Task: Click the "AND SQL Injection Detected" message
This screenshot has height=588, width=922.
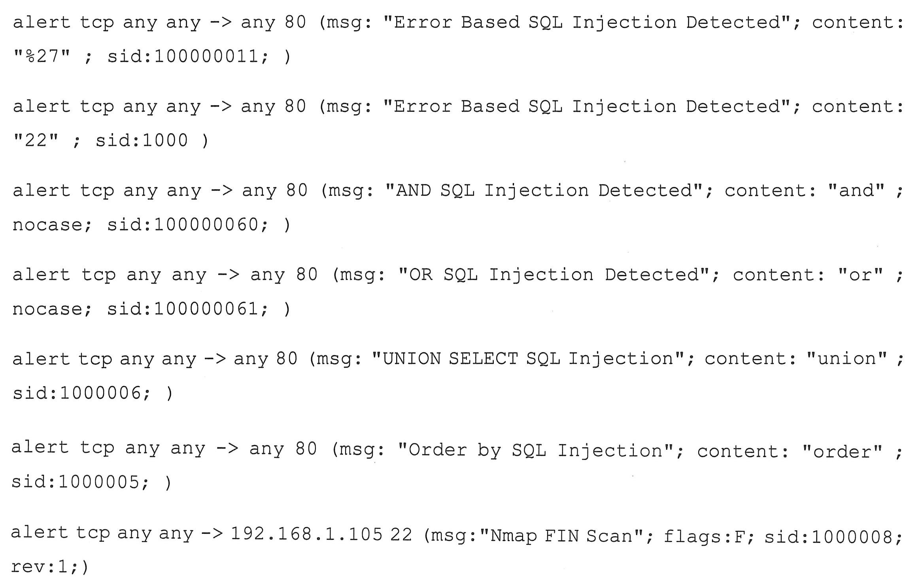Action: [546, 191]
